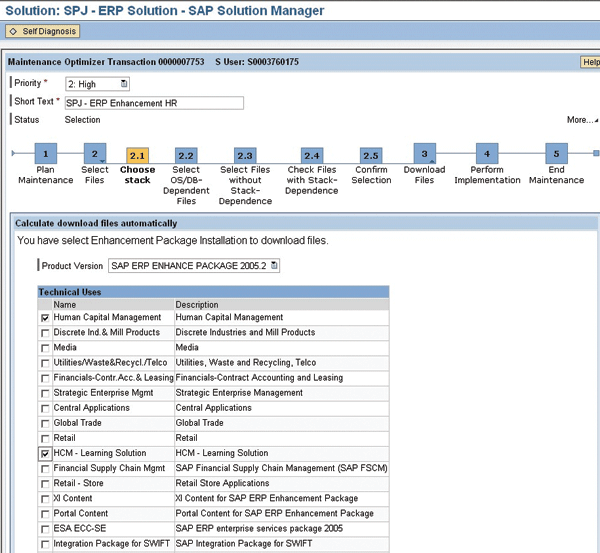Viewport: 600px width, 553px height.
Task: Click 'S User: S0003760175' text
Action: coord(257,62)
